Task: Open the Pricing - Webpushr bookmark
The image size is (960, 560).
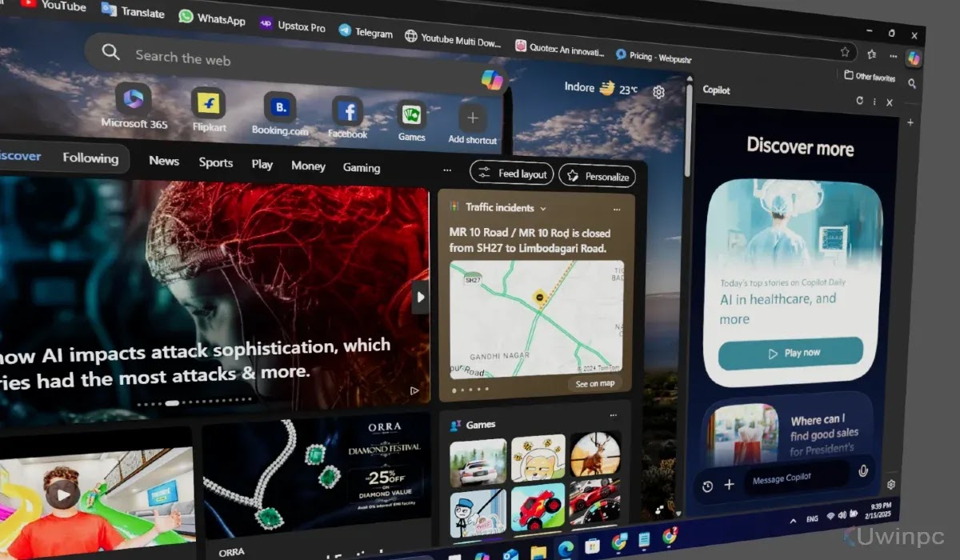Action: click(x=654, y=55)
